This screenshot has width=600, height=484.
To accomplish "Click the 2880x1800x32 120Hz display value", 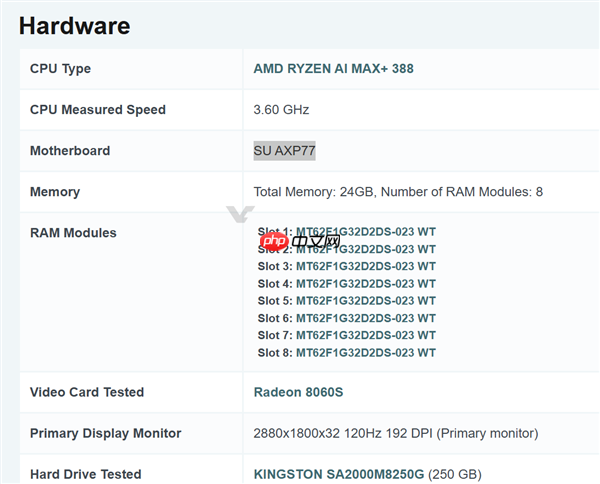I will [396, 433].
